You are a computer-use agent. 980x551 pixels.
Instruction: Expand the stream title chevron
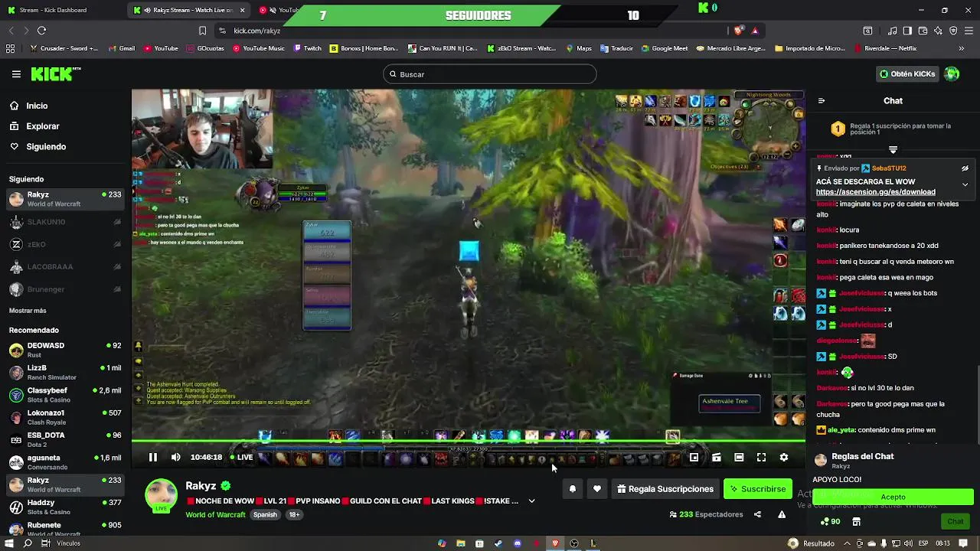[x=531, y=501]
